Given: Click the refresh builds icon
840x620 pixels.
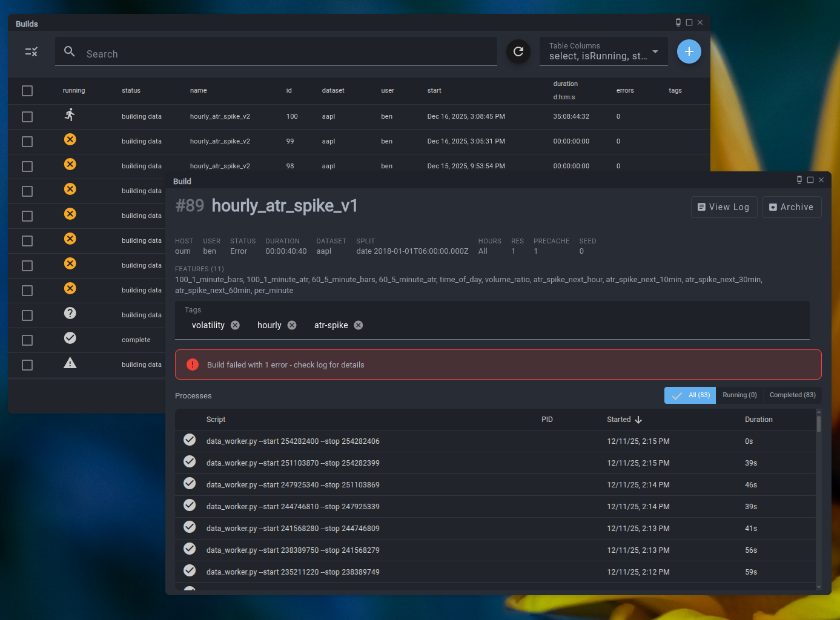Looking at the screenshot, I should (x=518, y=51).
